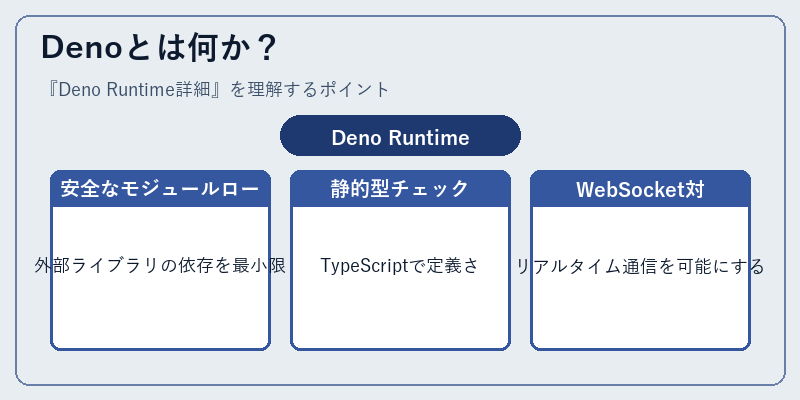The image size is (800, 400).
Task: Click body text '外部ライブラリの依存を最小限'
Action: point(160,266)
